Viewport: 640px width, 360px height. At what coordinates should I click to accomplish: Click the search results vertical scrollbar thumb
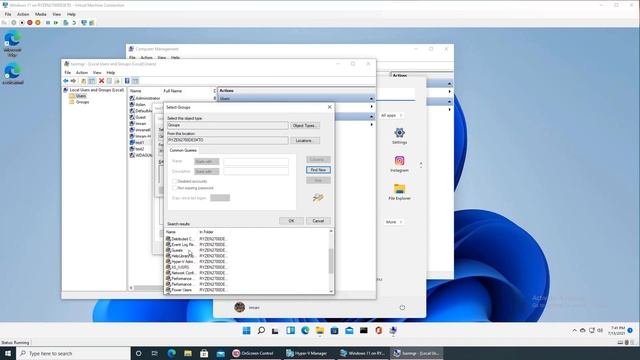331,261
